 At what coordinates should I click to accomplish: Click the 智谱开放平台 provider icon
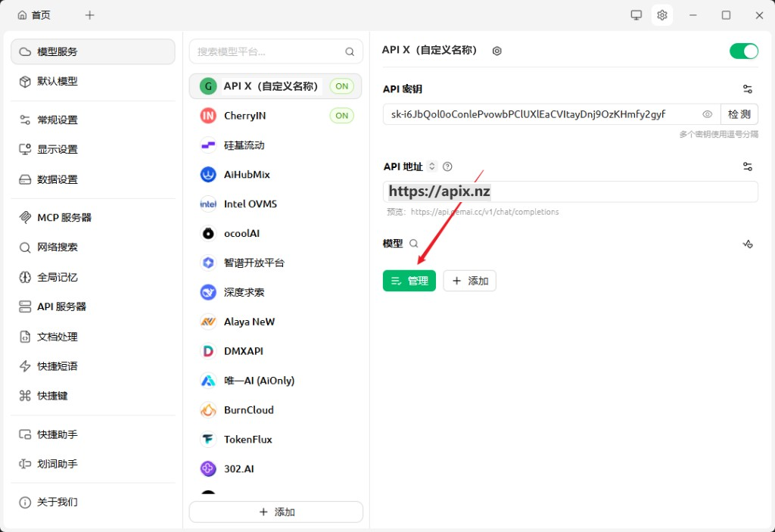click(208, 263)
